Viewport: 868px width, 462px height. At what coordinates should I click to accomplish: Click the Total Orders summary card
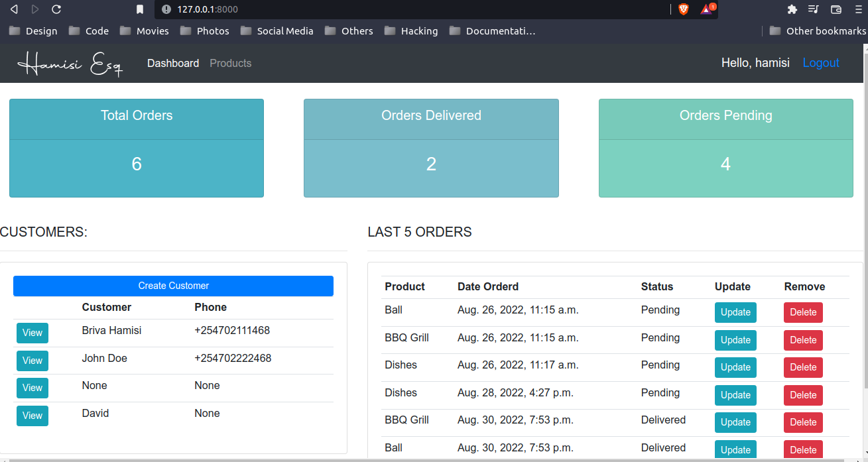(x=136, y=148)
